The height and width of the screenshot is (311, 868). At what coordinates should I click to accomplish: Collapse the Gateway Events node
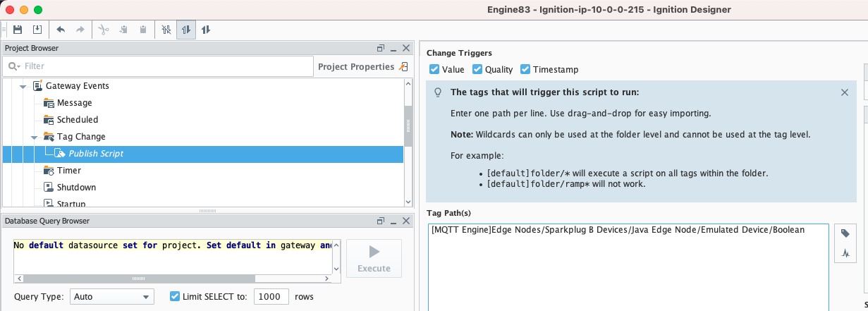point(23,86)
